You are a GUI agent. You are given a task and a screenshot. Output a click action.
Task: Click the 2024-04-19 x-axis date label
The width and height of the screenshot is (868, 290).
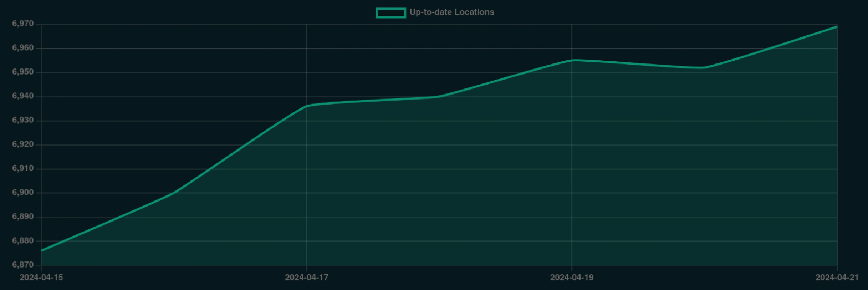click(x=572, y=277)
